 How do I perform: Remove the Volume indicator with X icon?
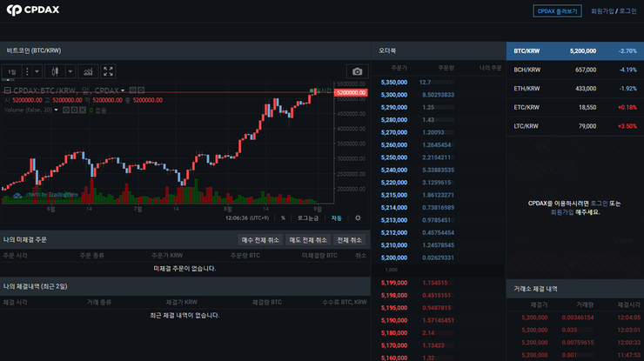pyautogui.click(x=83, y=110)
